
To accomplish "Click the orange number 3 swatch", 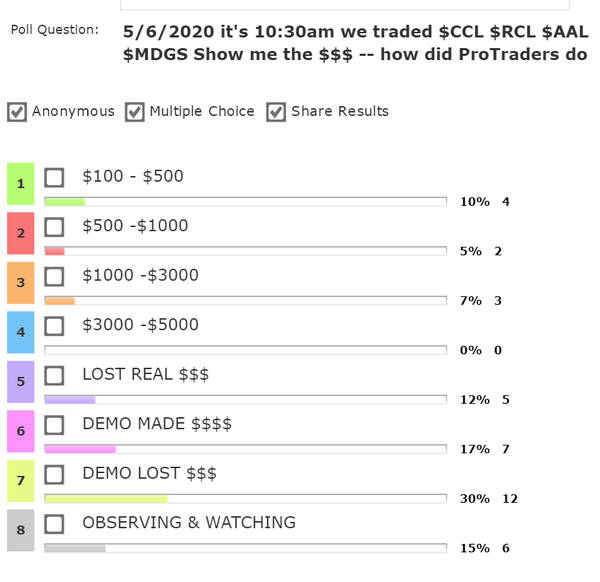I will click(x=21, y=283).
